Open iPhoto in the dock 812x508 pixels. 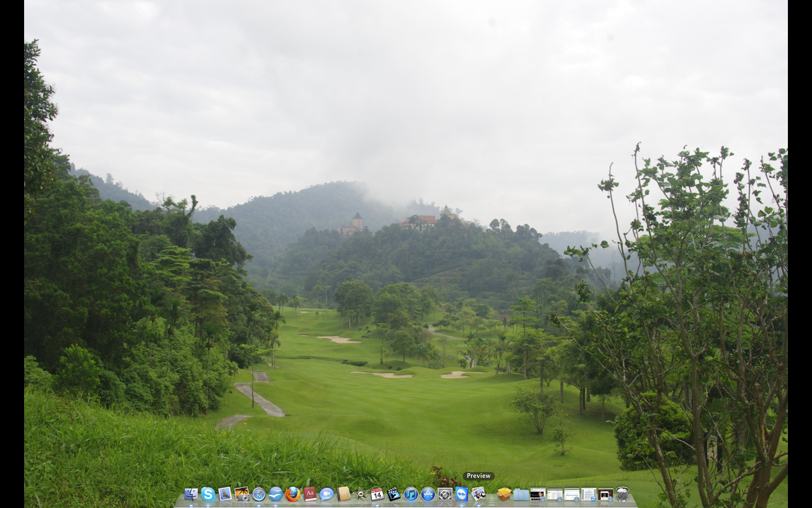(242, 494)
